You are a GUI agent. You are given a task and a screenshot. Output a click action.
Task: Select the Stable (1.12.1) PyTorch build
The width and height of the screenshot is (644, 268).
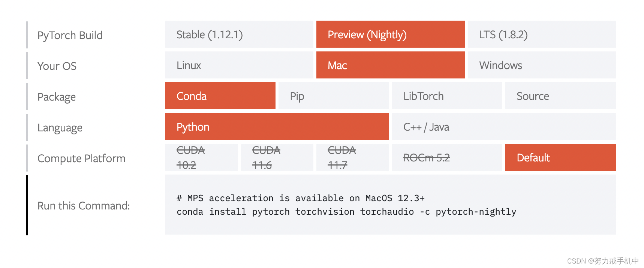[239, 34]
